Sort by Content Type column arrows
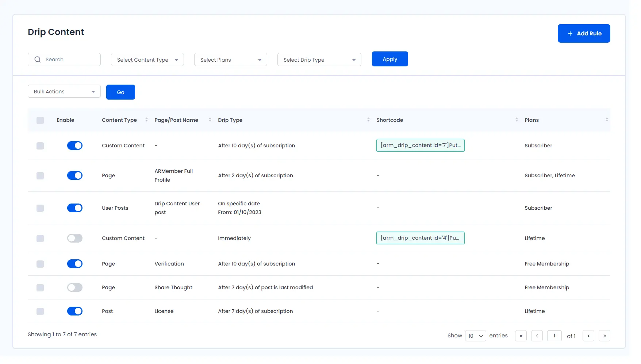641x364 pixels. coord(146,120)
